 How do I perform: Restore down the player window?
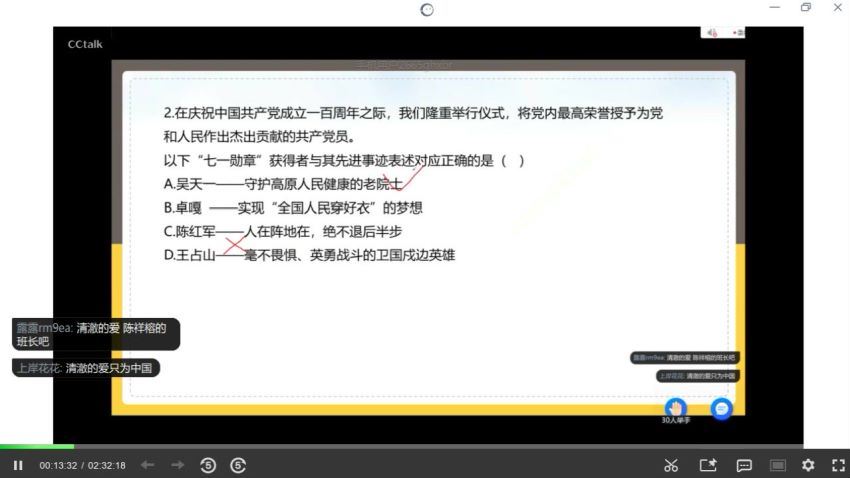[805, 8]
